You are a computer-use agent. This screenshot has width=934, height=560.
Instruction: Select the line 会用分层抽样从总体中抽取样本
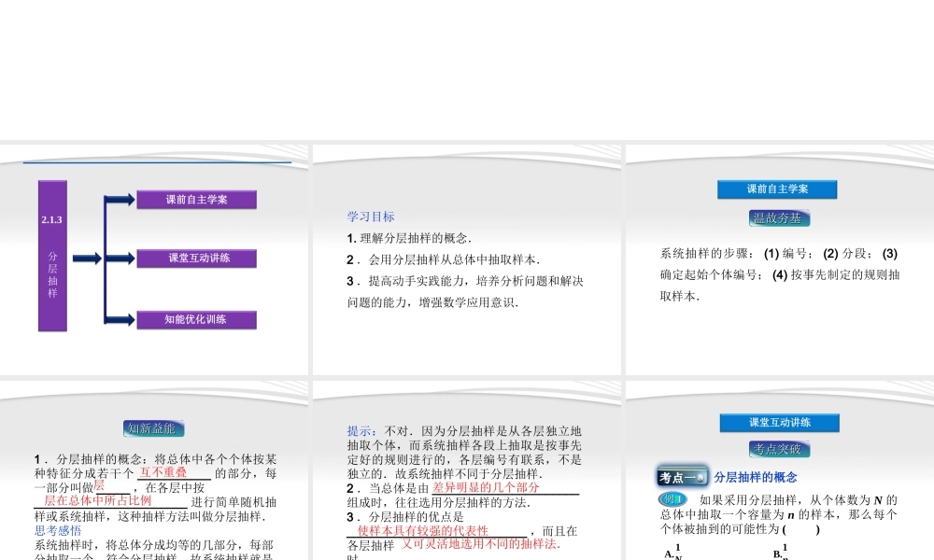(x=443, y=259)
